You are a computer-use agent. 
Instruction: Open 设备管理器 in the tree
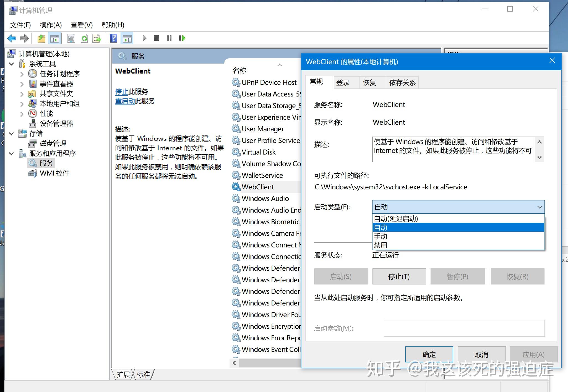56,123
